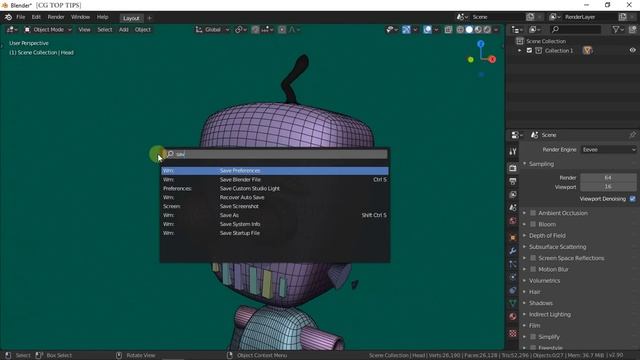Open the pivot point dropdown
Image resolution: width=640 pixels, height=360 pixels.
241,29
